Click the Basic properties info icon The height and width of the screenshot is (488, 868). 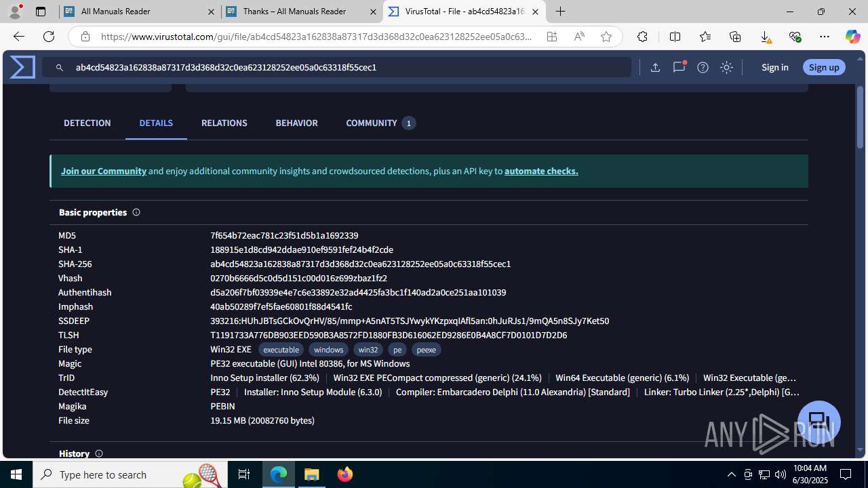tap(136, 212)
